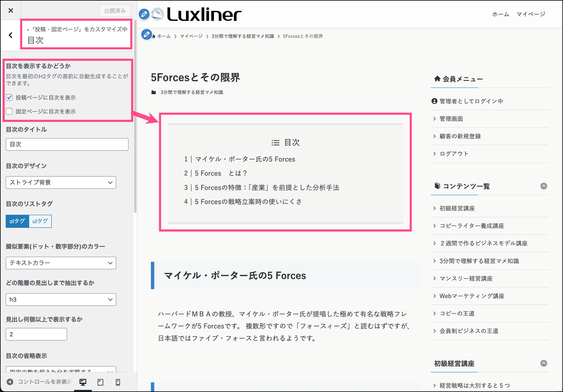
Task: Collapse the コンテンツ一覧 sidebar section
Action: point(543,186)
